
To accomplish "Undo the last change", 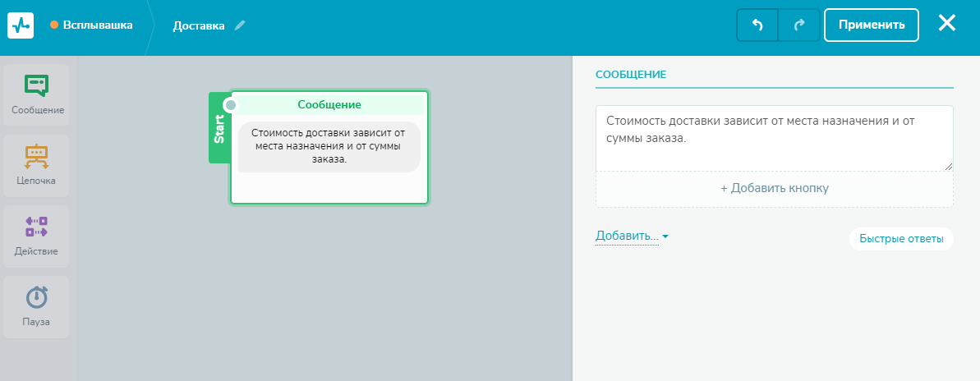I will (757, 25).
